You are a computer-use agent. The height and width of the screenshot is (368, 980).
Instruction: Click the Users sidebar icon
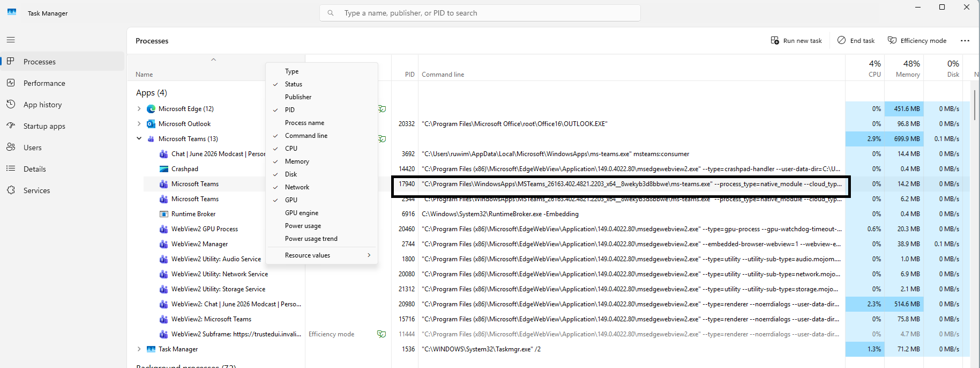[11, 147]
